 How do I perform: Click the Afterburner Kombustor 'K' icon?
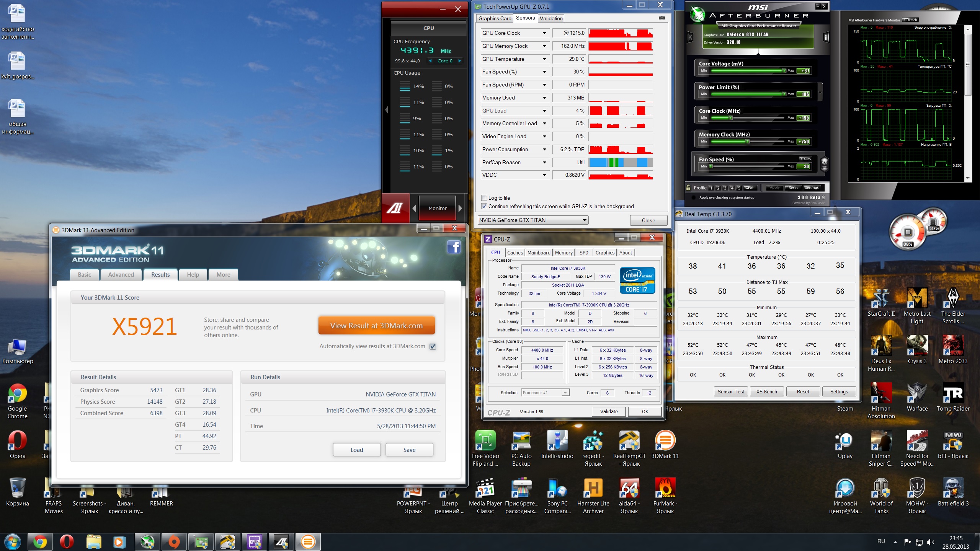pos(690,37)
